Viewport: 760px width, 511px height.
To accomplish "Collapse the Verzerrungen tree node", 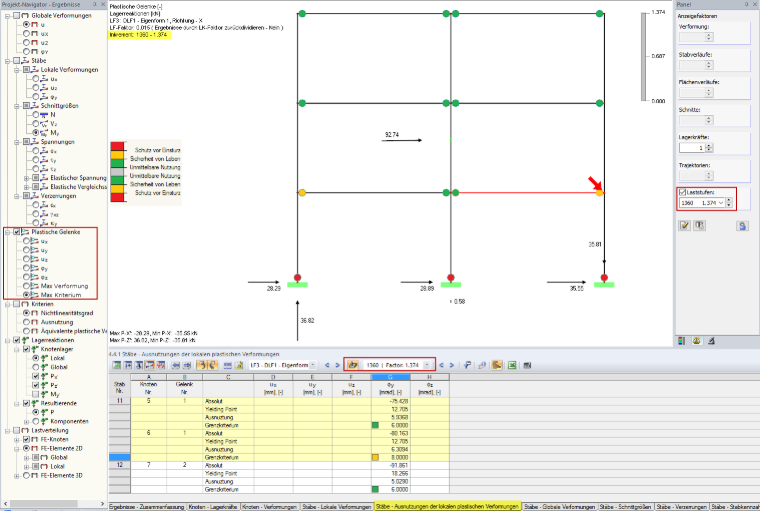I will (17, 196).
